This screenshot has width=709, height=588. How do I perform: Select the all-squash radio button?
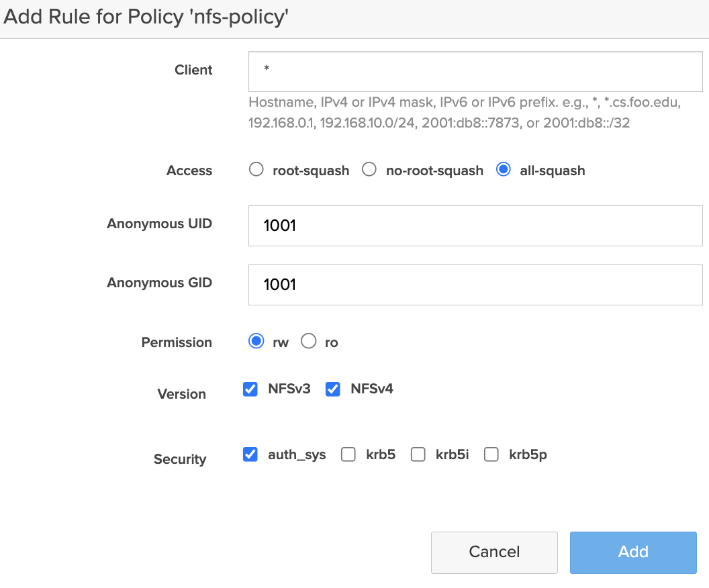click(503, 170)
